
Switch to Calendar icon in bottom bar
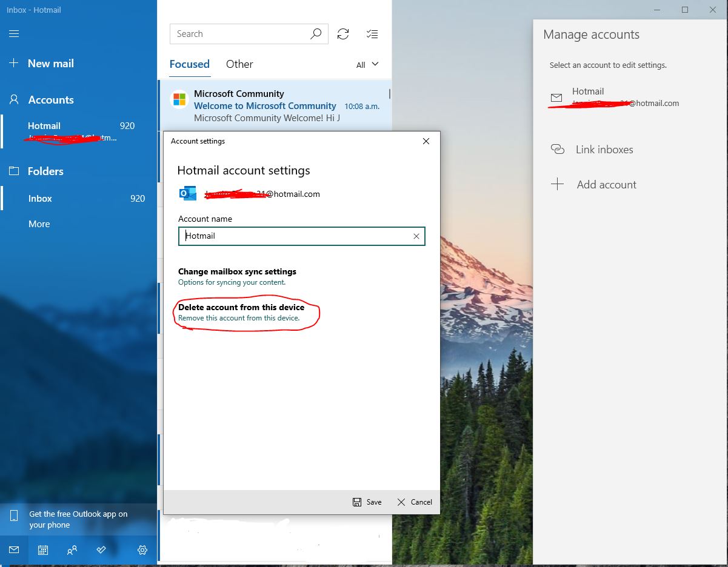[x=43, y=550]
